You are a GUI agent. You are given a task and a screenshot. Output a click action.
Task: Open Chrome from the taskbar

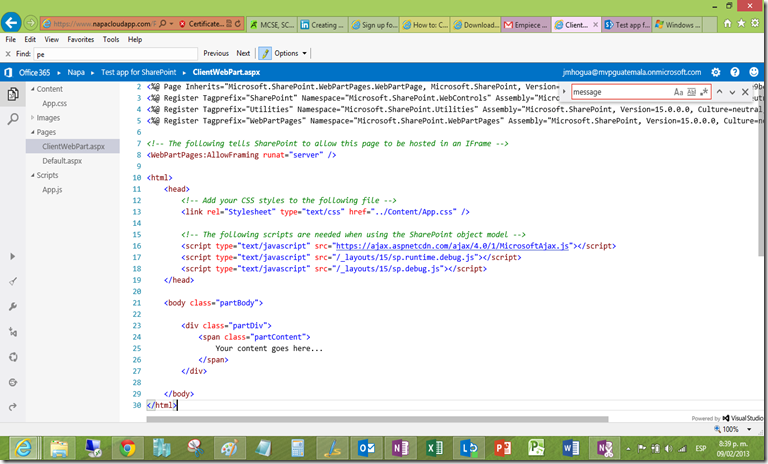point(127,448)
